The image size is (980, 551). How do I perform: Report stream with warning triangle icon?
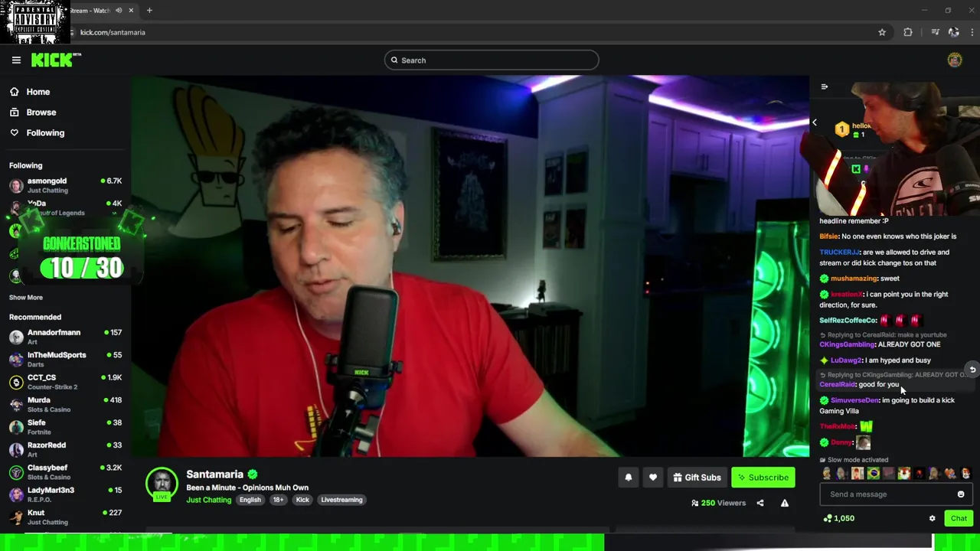pos(785,503)
